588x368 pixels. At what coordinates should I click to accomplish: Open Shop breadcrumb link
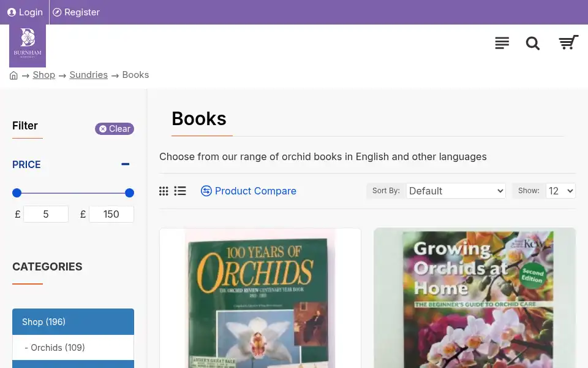pyautogui.click(x=44, y=75)
